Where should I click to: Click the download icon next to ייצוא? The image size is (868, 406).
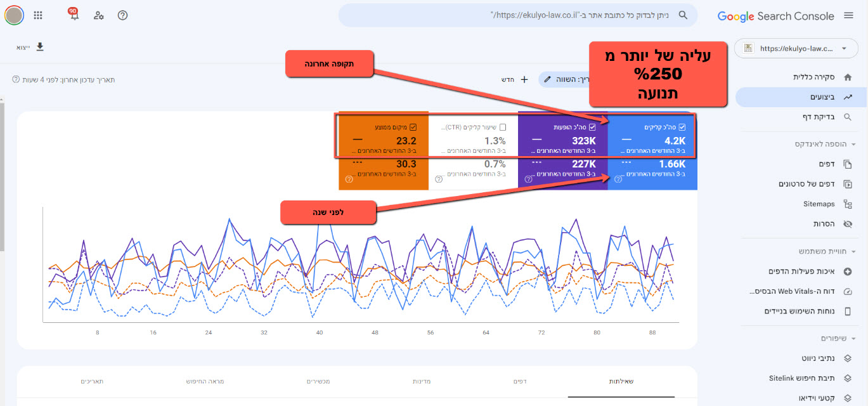(40, 47)
